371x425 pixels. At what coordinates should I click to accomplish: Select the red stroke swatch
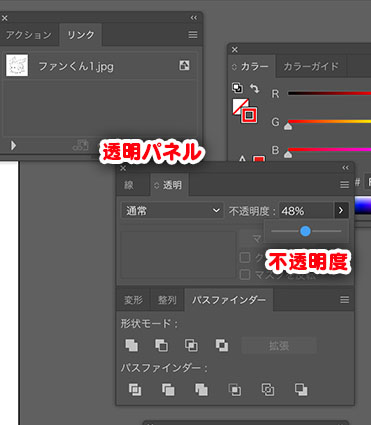249,115
